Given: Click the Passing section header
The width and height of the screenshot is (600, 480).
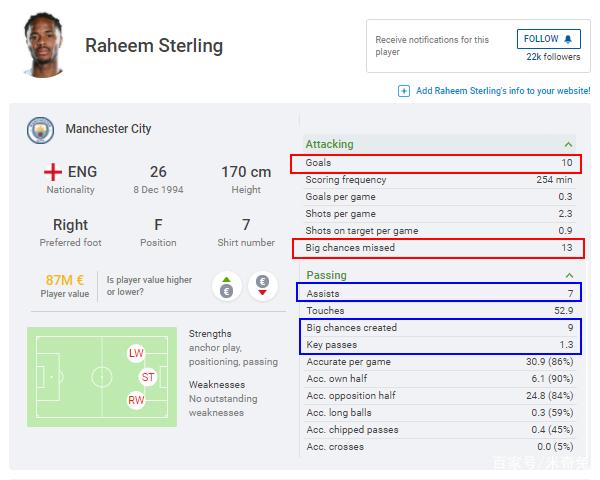Looking at the screenshot, I should point(326,275).
